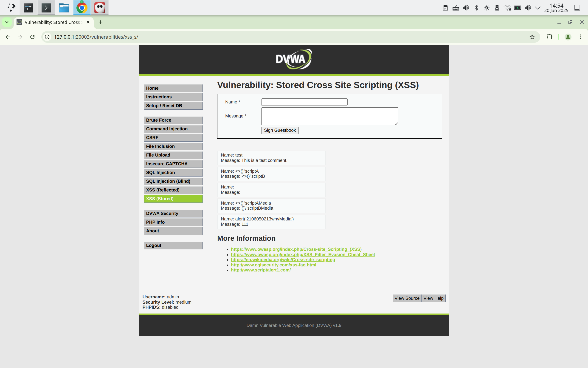Click the browser back arrow
The width and height of the screenshot is (588, 368).
coord(8,37)
